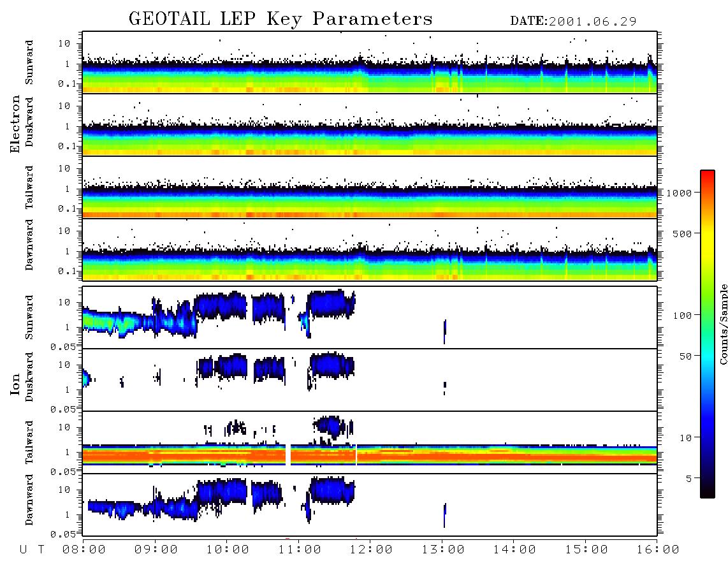Select the 'Electron' group axis label
Image resolution: width=728 pixels, height=561 pixels.
click(x=15, y=124)
